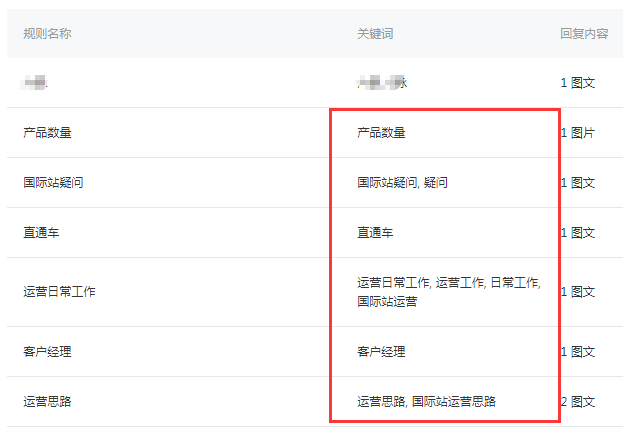Click the 关键词 column header
This screenshot has width=623, height=434.
(375, 33)
